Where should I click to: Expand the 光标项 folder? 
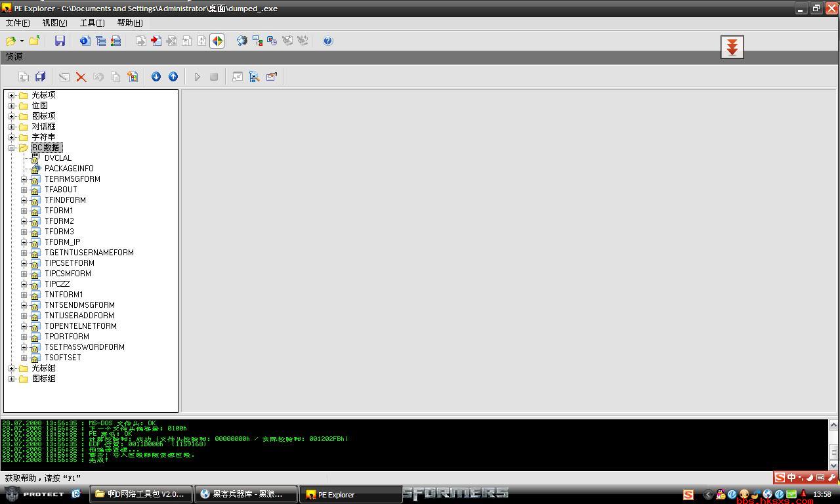[11, 95]
